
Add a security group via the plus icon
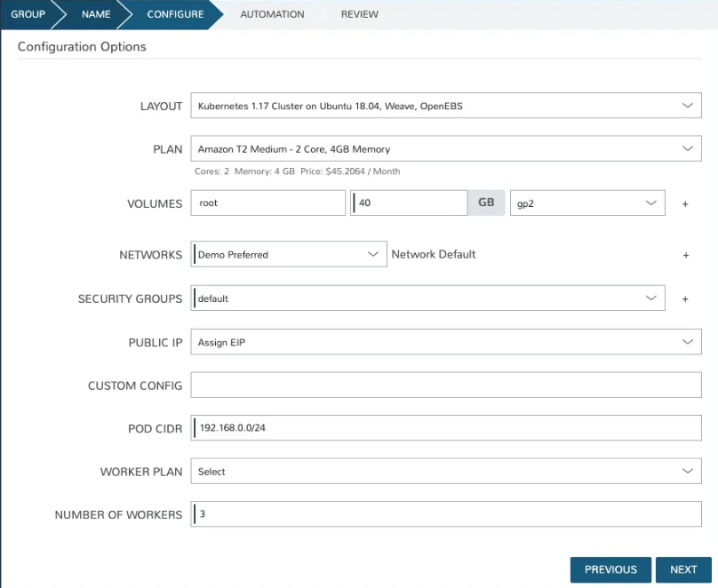pyautogui.click(x=685, y=298)
